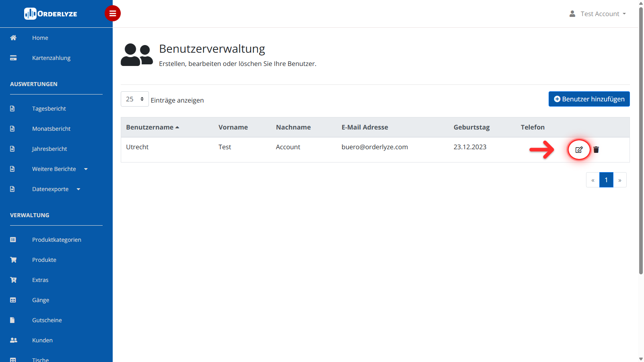This screenshot has height=362, width=644.
Task: Click the Home house icon
Action: point(13,38)
